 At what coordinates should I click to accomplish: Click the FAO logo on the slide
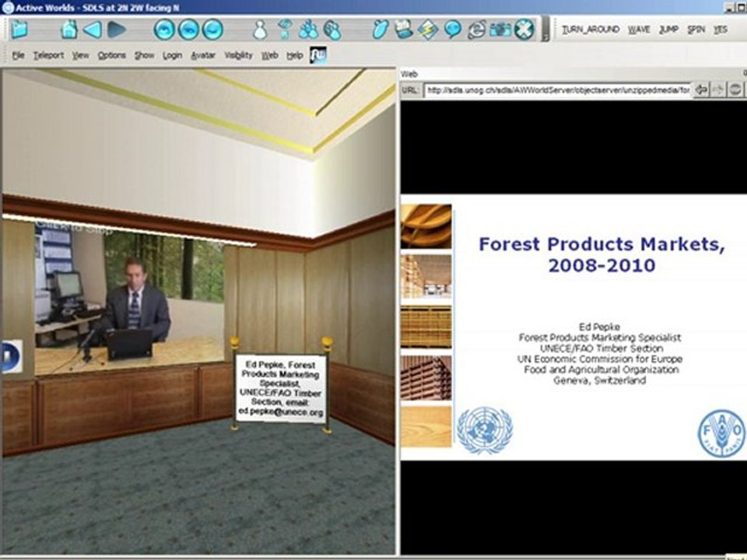click(x=722, y=433)
